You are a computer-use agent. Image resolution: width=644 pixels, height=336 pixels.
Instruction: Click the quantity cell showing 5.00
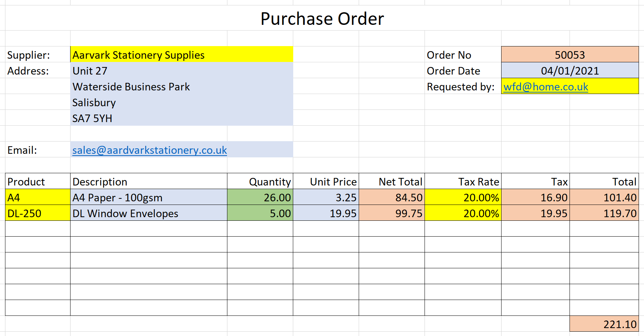click(260, 213)
